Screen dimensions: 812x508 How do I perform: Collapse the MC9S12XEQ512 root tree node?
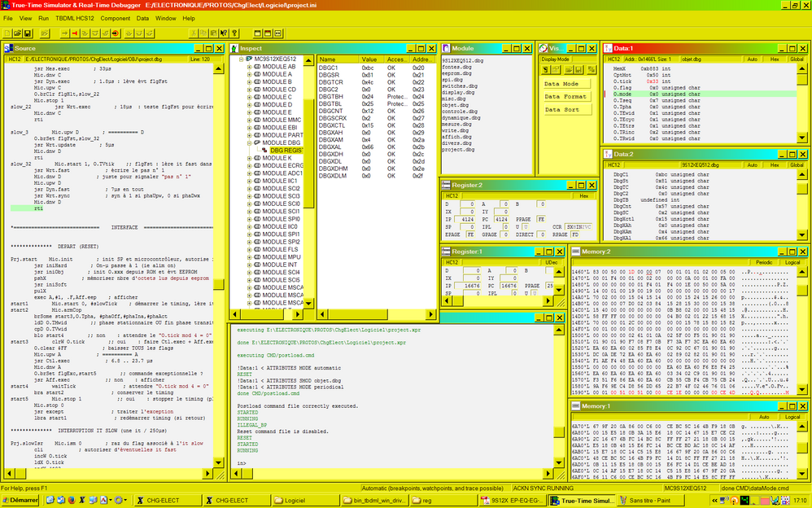[242, 59]
